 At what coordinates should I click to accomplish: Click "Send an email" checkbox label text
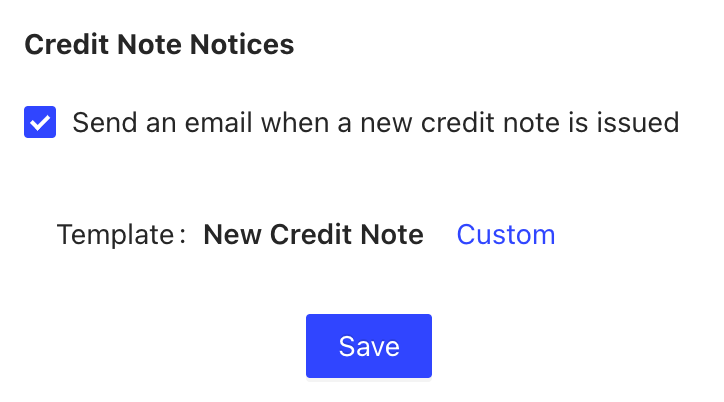click(375, 123)
